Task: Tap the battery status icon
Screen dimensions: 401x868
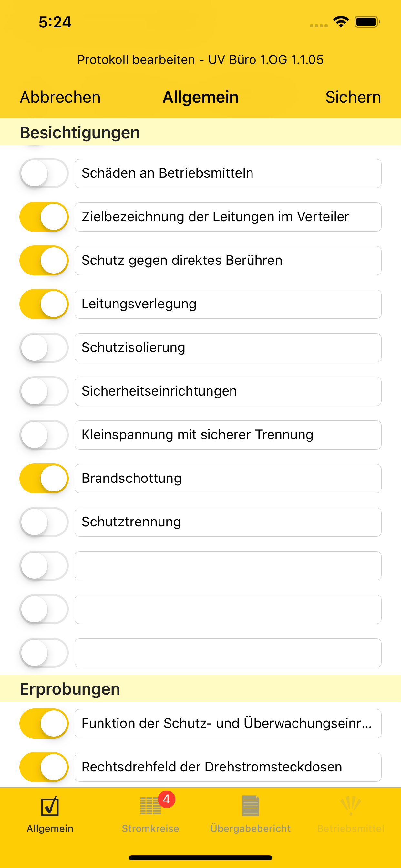Action: point(367,22)
